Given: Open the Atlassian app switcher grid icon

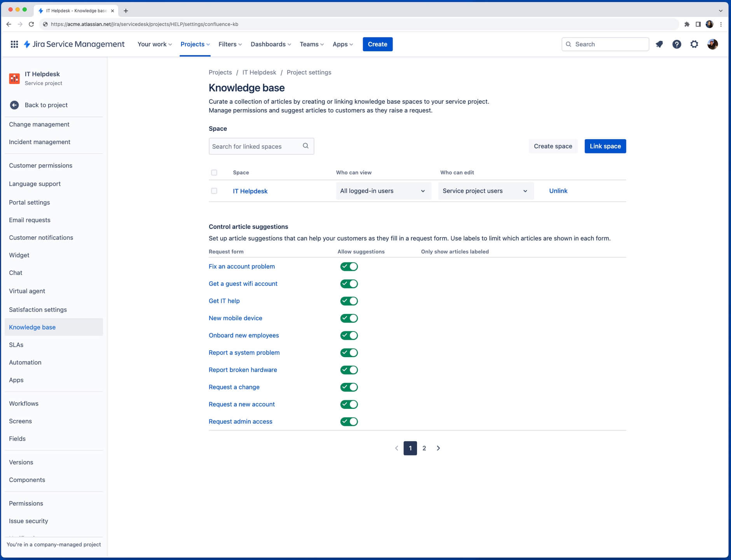Looking at the screenshot, I should coord(14,44).
